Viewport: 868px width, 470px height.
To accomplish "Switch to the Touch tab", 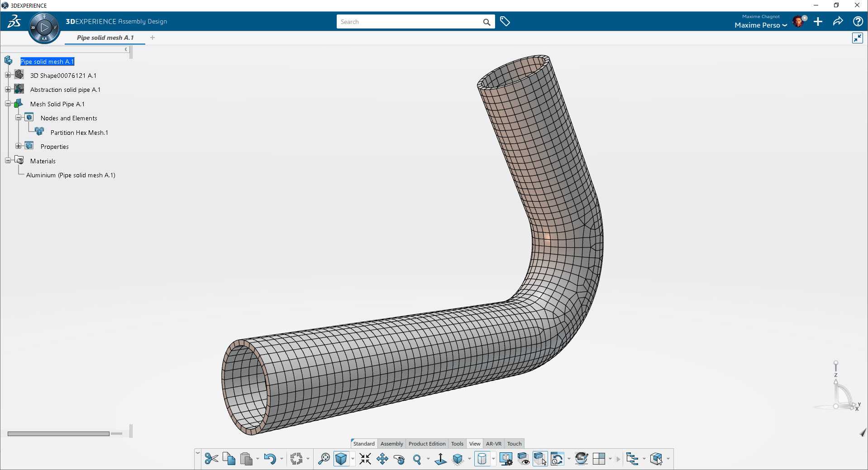I will point(515,444).
